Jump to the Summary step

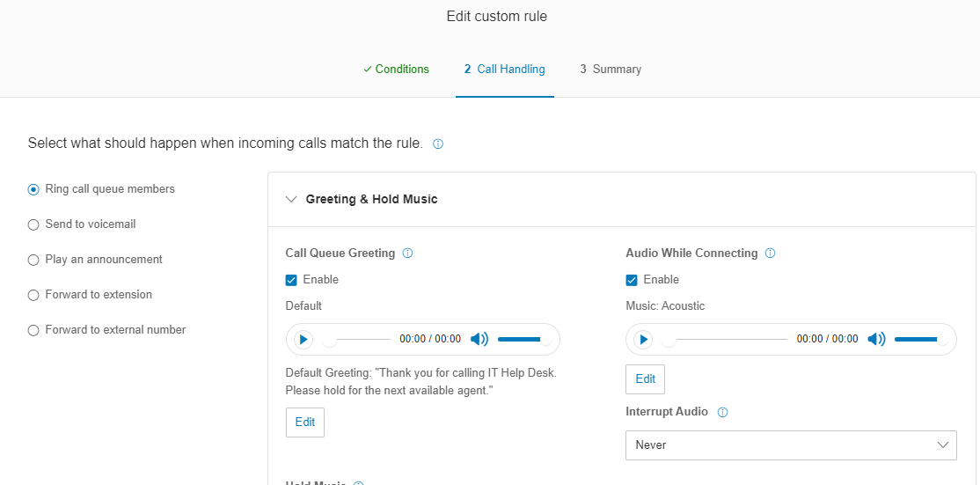[610, 70]
